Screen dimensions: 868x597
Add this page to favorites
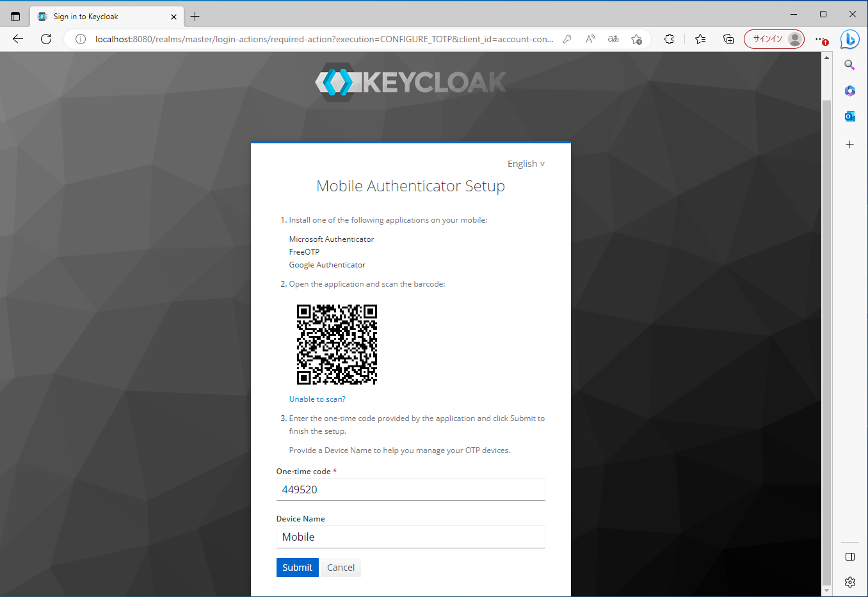pyautogui.click(x=637, y=39)
